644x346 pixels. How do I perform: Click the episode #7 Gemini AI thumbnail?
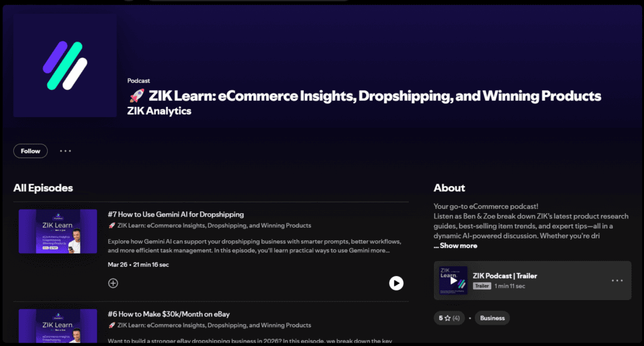click(x=58, y=232)
